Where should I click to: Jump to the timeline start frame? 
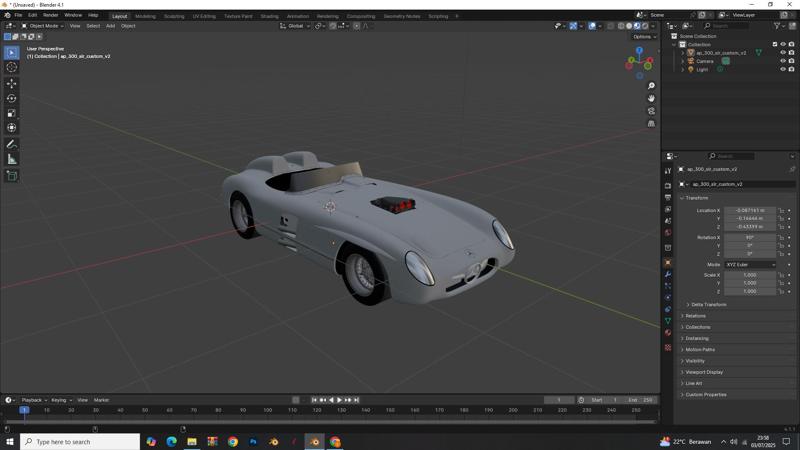[314, 400]
